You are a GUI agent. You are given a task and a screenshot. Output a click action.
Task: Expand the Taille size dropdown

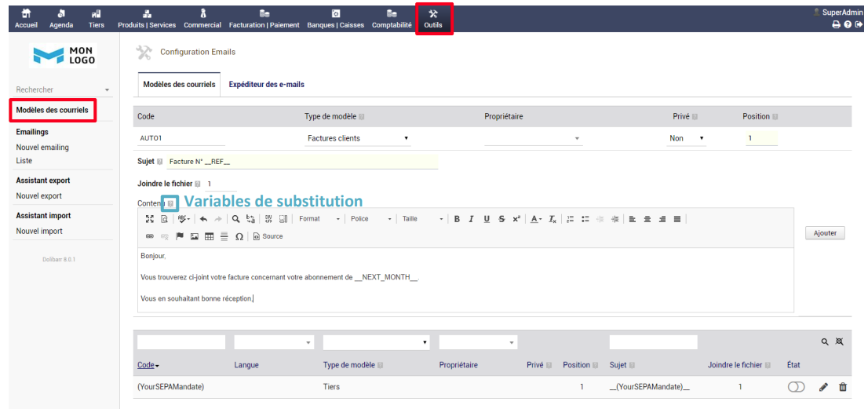coord(422,219)
